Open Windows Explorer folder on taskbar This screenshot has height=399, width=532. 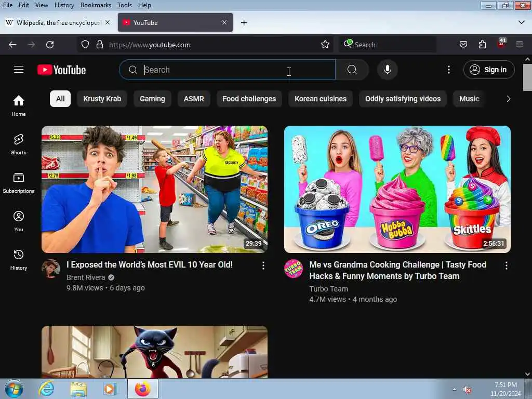[x=79, y=389]
